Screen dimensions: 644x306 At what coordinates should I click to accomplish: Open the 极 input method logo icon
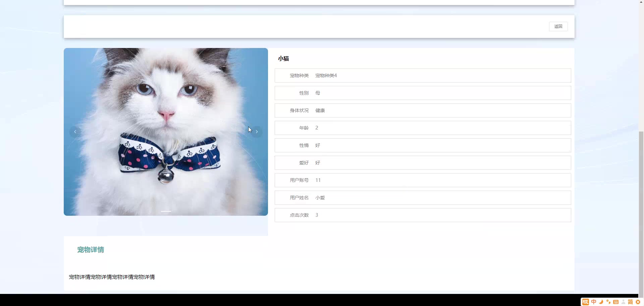pos(585,302)
